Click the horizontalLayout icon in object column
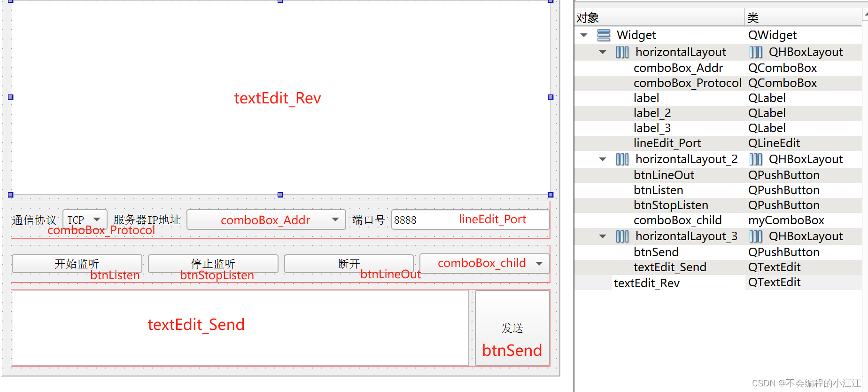This screenshot has width=868, height=392. 622,52
